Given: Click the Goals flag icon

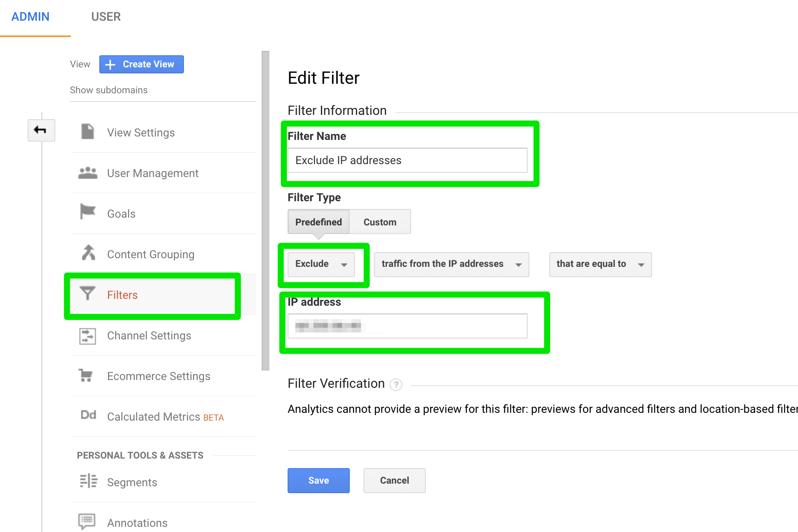Looking at the screenshot, I should click(88, 211).
